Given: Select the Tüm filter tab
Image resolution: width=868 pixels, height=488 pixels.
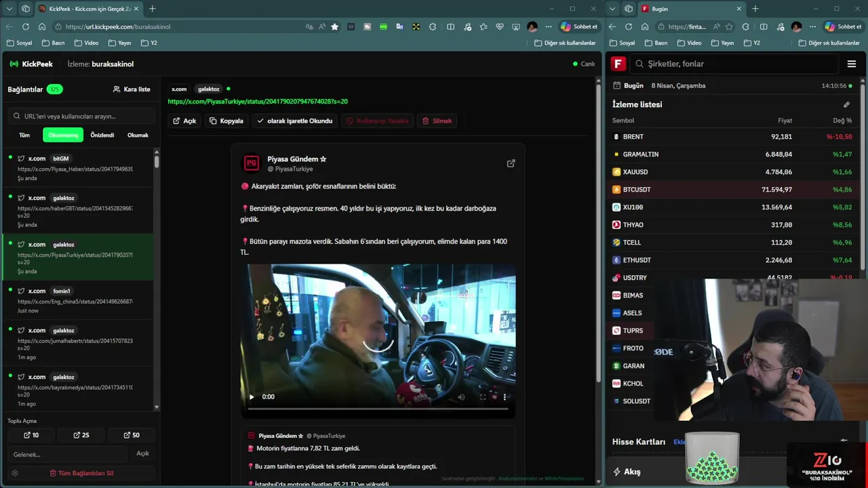Looking at the screenshot, I should point(24,135).
